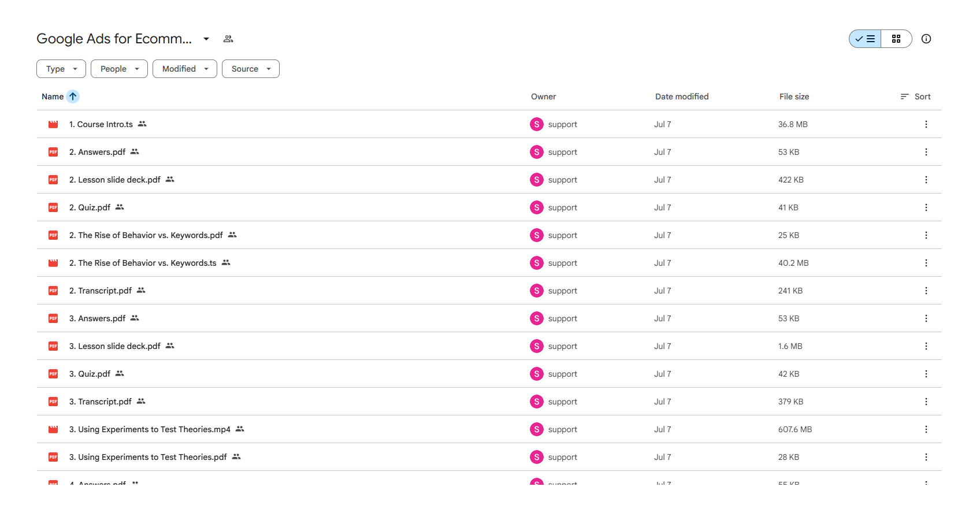This screenshot has width=980, height=520.
Task: Expand the Type filter dropdown
Action: click(61, 69)
